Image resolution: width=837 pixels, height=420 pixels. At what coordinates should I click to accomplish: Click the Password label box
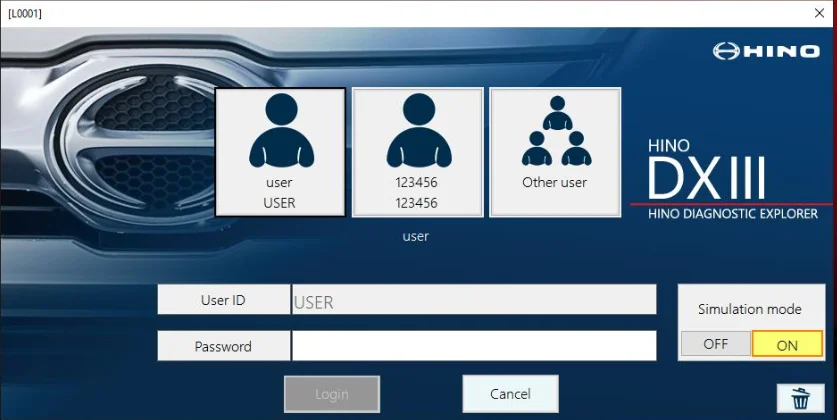[x=224, y=346]
